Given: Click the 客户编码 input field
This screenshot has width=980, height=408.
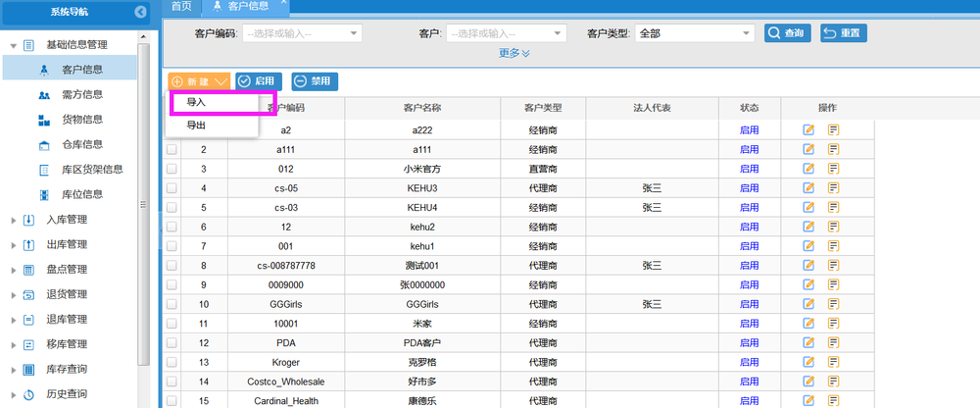Looking at the screenshot, I should click(302, 33).
